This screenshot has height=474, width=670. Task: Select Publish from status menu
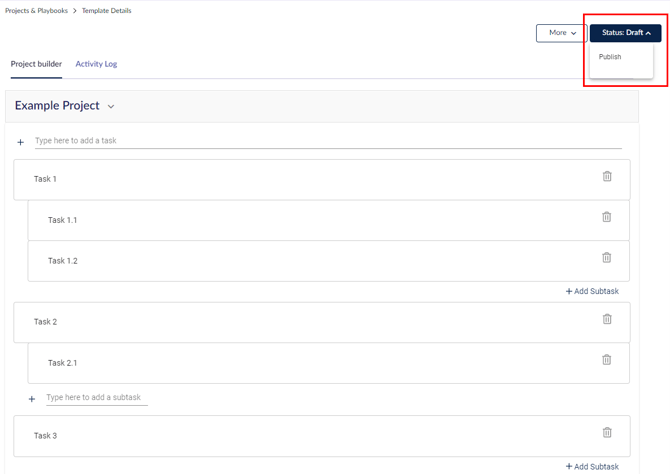coord(610,57)
